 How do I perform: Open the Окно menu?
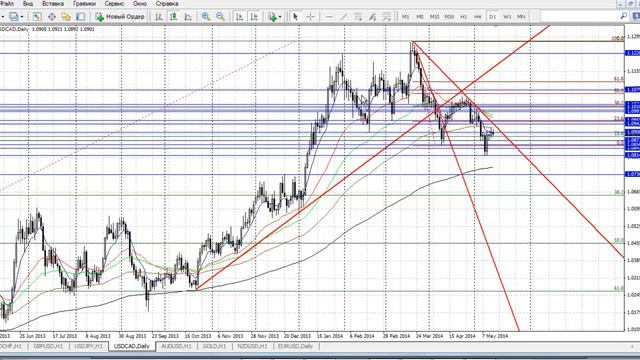pyautogui.click(x=140, y=4)
